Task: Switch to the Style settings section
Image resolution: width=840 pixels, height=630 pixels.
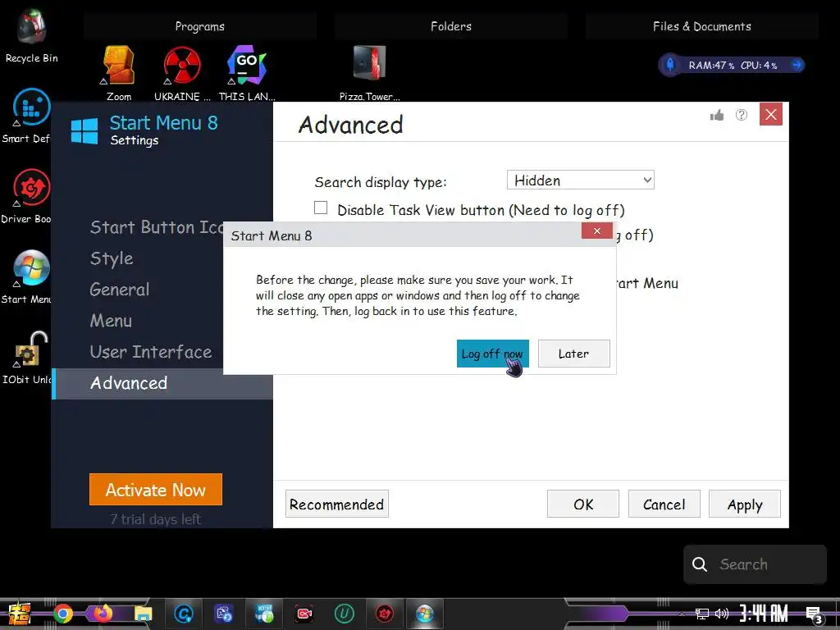Action: pyautogui.click(x=112, y=258)
